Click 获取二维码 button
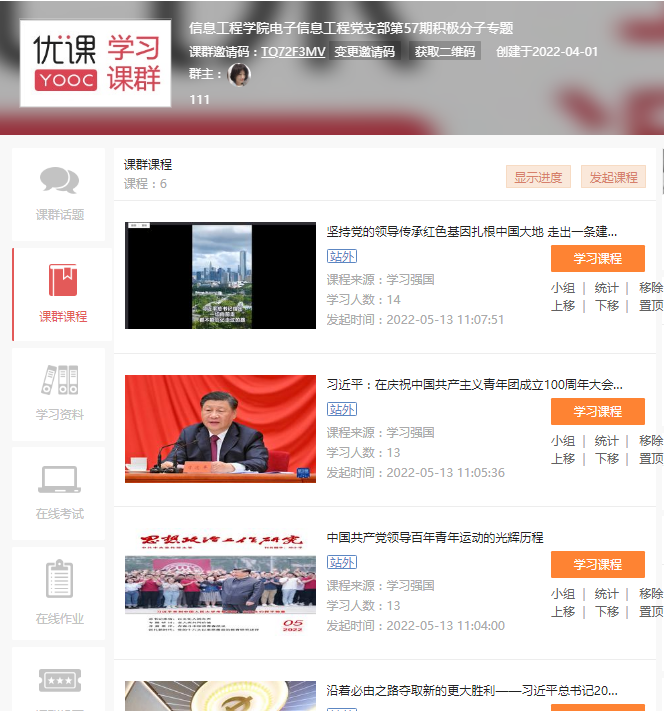This screenshot has width=664, height=711. click(445, 51)
